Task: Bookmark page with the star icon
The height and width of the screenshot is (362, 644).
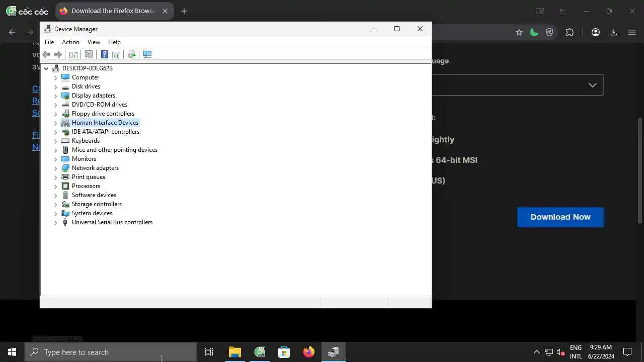Action: [x=519, y=32]
